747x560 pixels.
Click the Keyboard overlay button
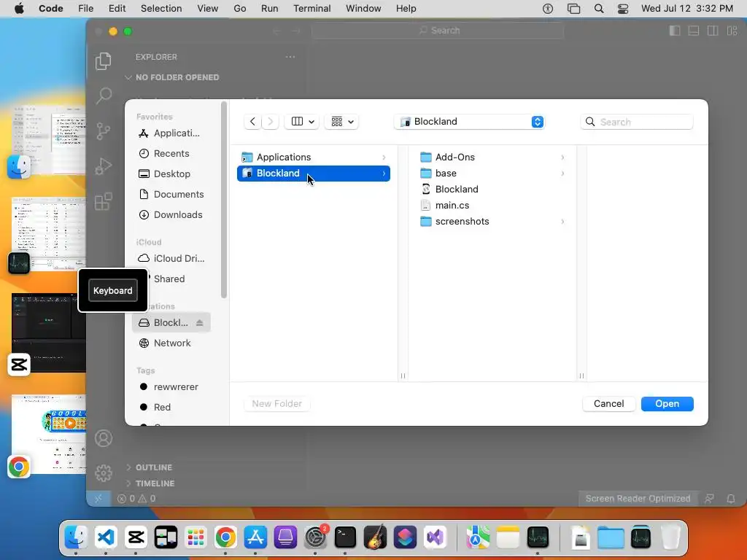tap(113, 290)
